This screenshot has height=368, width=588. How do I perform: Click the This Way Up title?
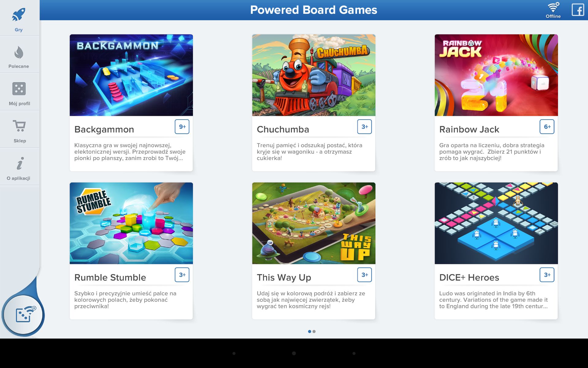tap(284, 278)
